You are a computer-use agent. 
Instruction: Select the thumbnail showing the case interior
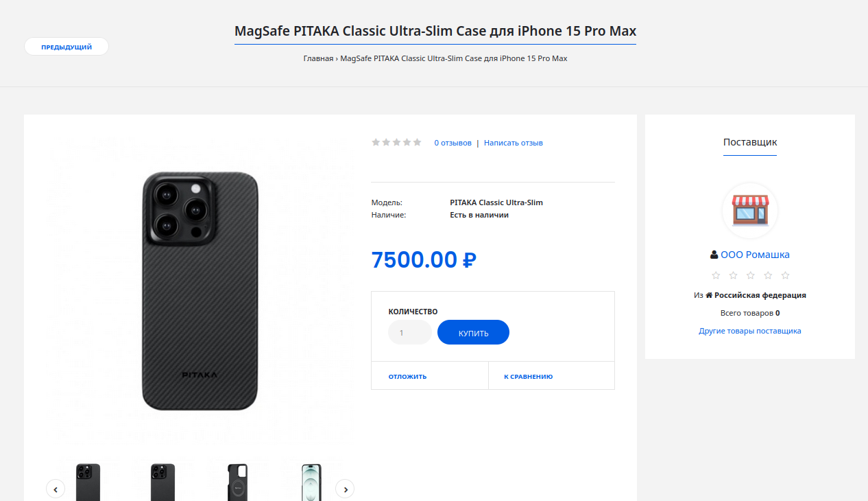pyautogui.click(x=237, y=482)
